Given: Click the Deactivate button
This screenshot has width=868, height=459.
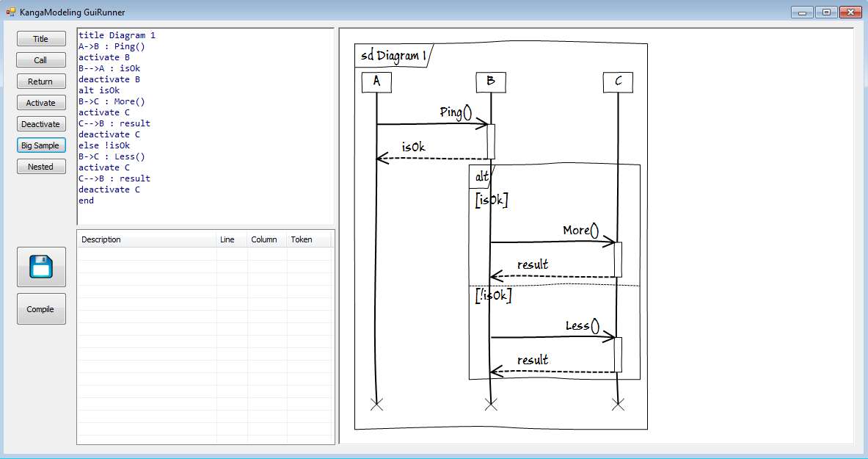Looking at the screenshot, I should point(41,124).
